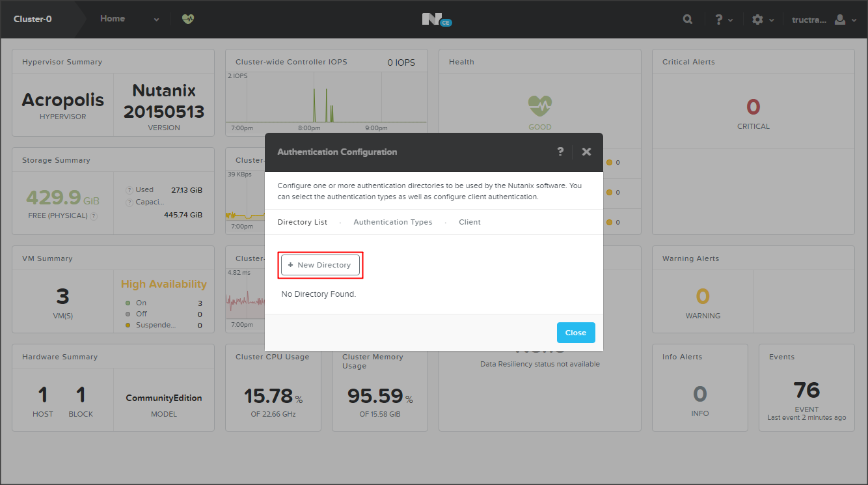Viewport: 868px width, 485px height.
Task: Click the green Health heart icon
Action: [x=539, y=105]
